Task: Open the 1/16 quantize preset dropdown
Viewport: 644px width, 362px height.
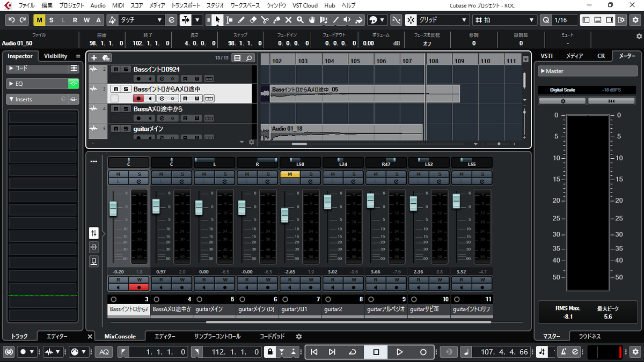Action: point(564,20)
